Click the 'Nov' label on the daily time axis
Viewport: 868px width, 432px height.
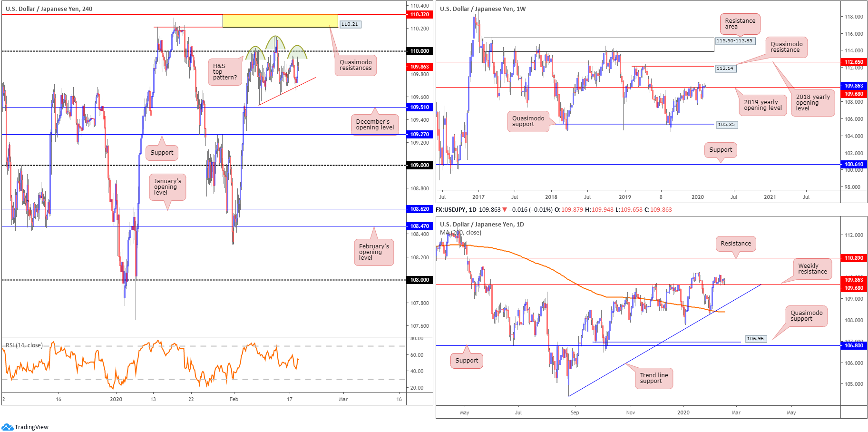pyautogui.click(x=630, y=412)
